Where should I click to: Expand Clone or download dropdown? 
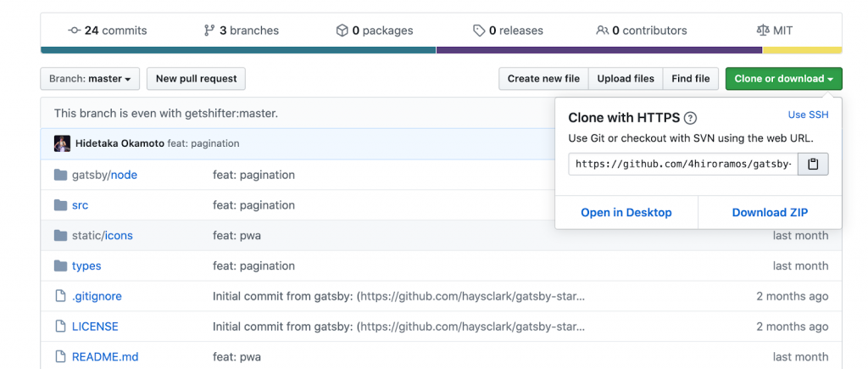click(784, 79)
